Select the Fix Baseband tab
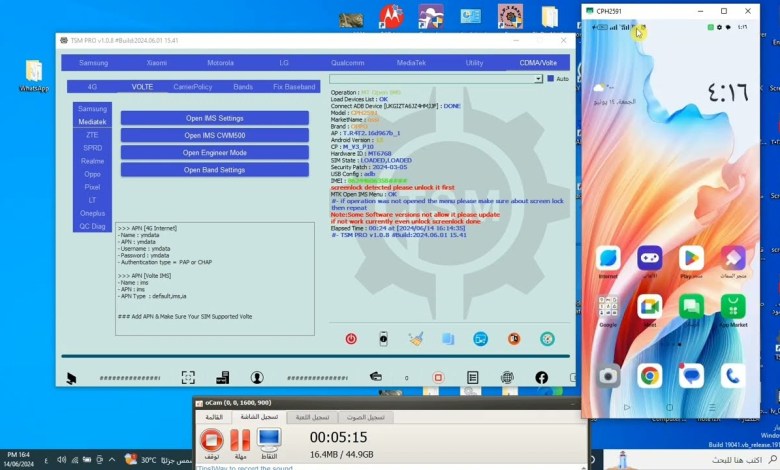This screenshot has height=470, width=780. (294, 87)
